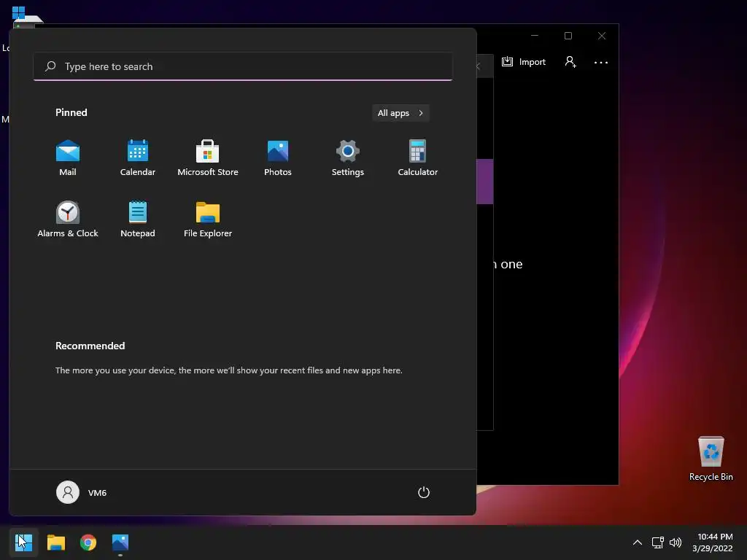Viewport: 747px width, 560px height.
Task: Switch to Photos app in the taskbar
Action: [x=120, y=542]
